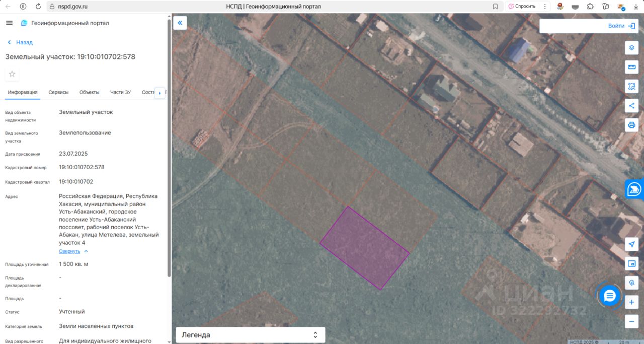This screenshot has width=644, height=344.
Task: Open the map layers tool
Action: coord(631,48)
